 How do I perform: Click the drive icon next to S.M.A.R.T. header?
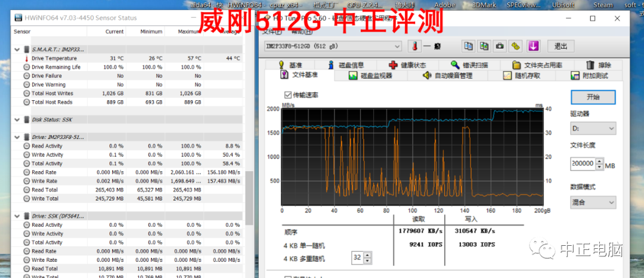point(27,50)
